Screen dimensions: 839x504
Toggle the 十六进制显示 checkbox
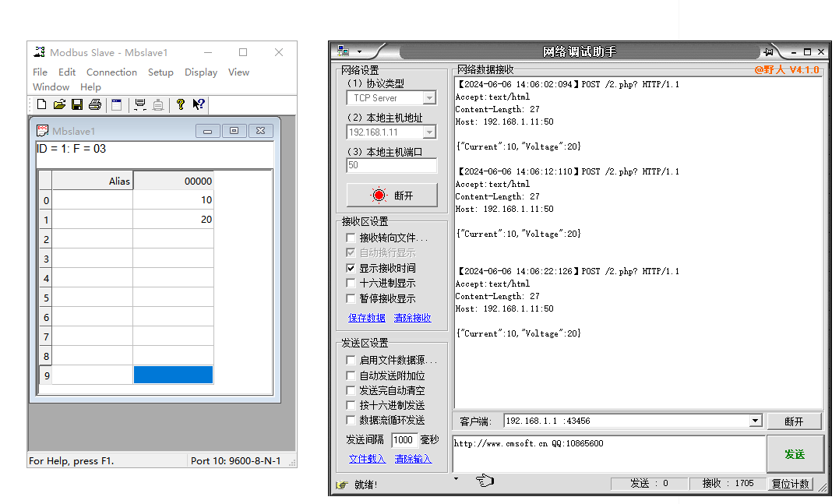[351, 284]
